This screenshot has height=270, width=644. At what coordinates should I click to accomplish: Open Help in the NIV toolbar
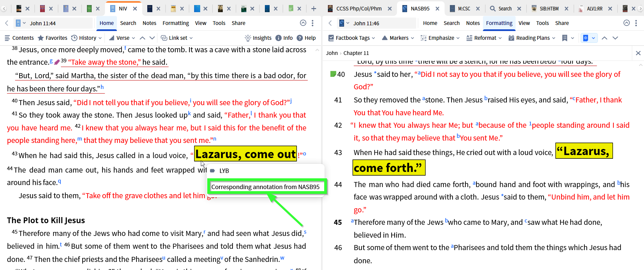(x=306, y=38)
